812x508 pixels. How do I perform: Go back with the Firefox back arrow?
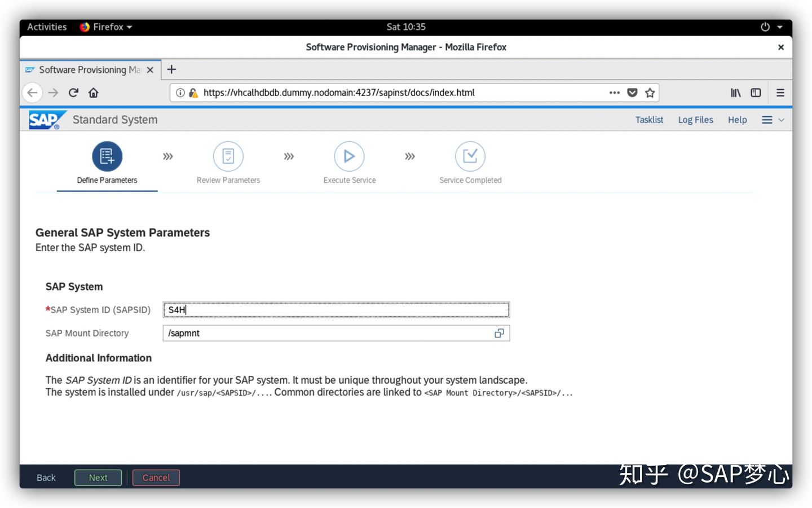pos(33,93)
